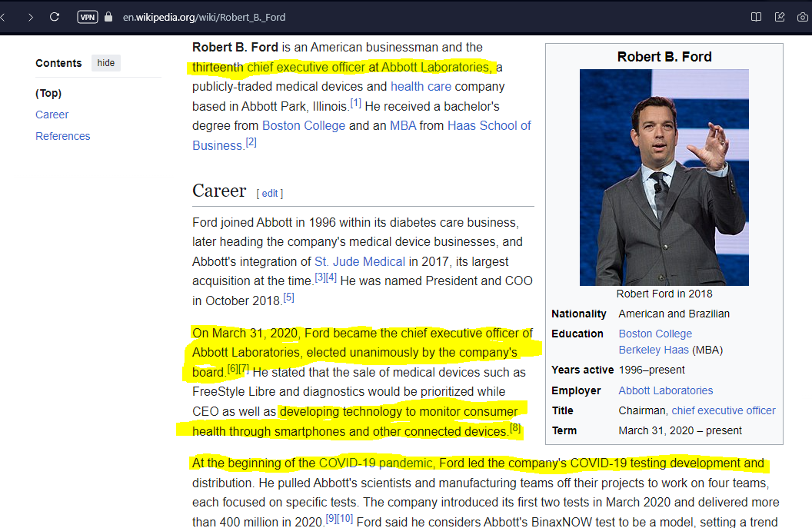This screenshot has width=812, height=528.
Task: Open the chief executive officer link in intro
Action: [x=306, y=68]
